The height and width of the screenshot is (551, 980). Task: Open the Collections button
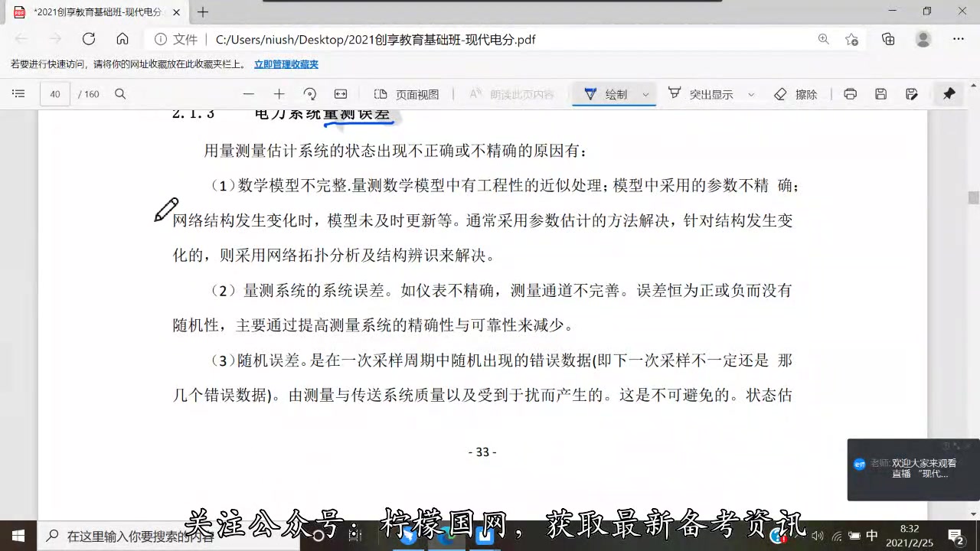[x=888, y=39]
